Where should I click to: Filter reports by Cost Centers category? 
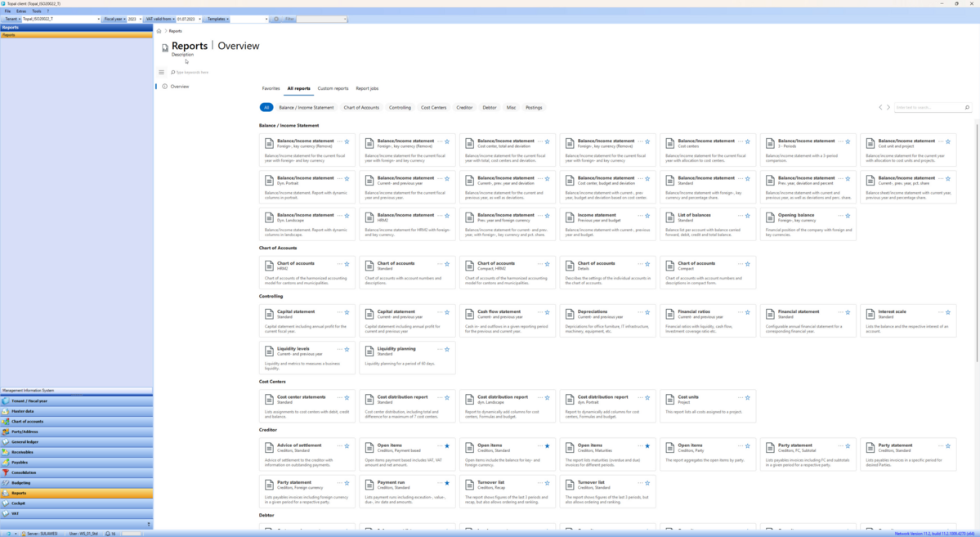click(433, 108)
